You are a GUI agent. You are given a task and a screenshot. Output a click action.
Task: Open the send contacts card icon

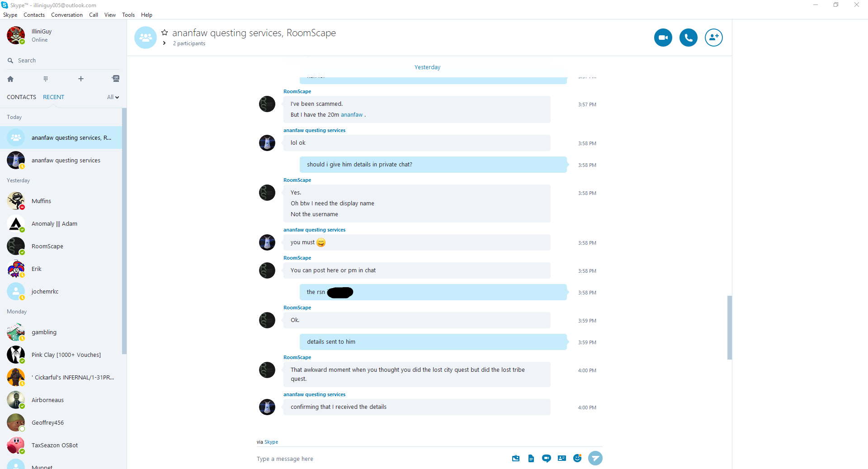pyautogui.click(x=562, y=458)
